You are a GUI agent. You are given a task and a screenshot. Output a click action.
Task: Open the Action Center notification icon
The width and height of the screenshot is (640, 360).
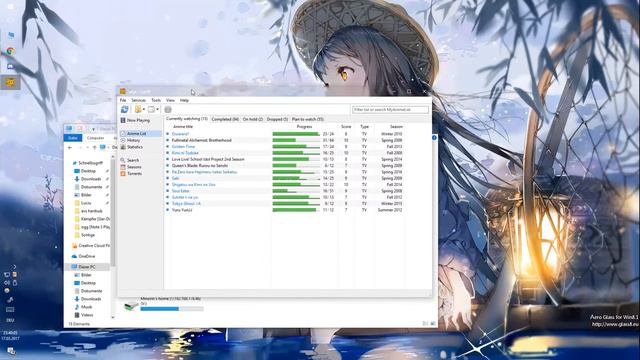[x=11, y=351]
